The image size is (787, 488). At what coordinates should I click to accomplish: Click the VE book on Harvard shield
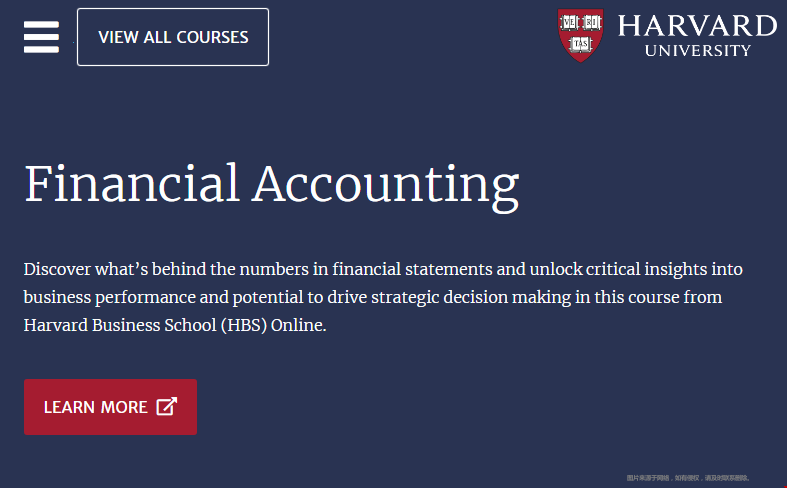[569, 23]
